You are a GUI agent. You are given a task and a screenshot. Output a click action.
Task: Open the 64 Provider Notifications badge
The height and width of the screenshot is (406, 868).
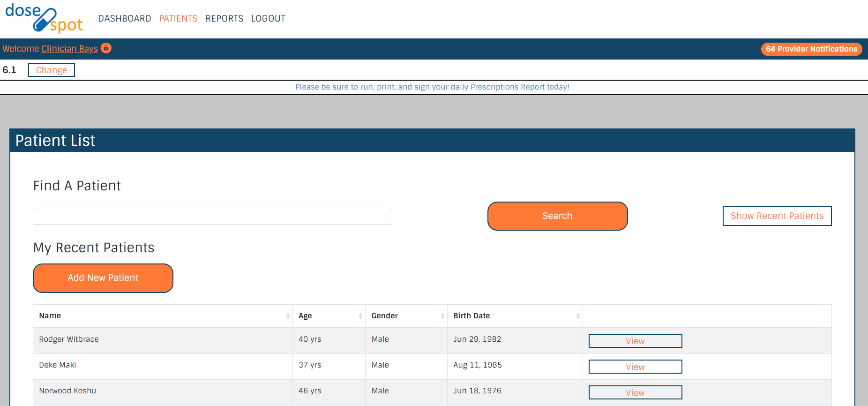811,49
